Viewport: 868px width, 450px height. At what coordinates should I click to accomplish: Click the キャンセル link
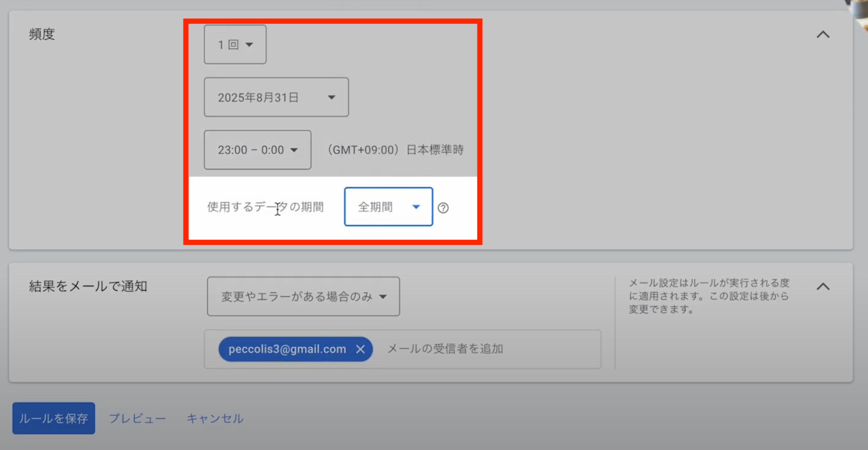(x=215, y=418)
